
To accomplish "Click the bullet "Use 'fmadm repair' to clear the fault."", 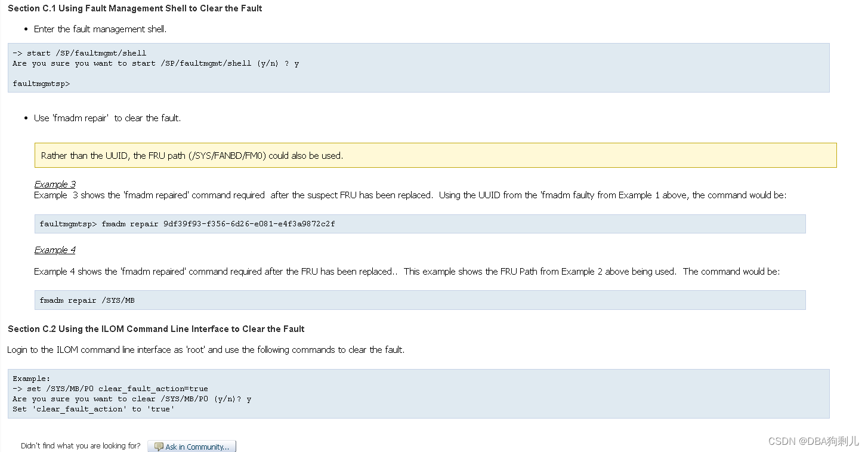I will (107, 118).
